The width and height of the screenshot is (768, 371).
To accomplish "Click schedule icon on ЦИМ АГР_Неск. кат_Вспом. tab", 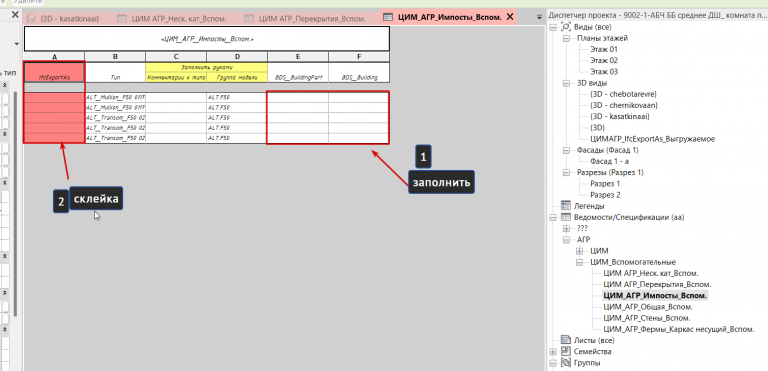I will coord(122,19).
